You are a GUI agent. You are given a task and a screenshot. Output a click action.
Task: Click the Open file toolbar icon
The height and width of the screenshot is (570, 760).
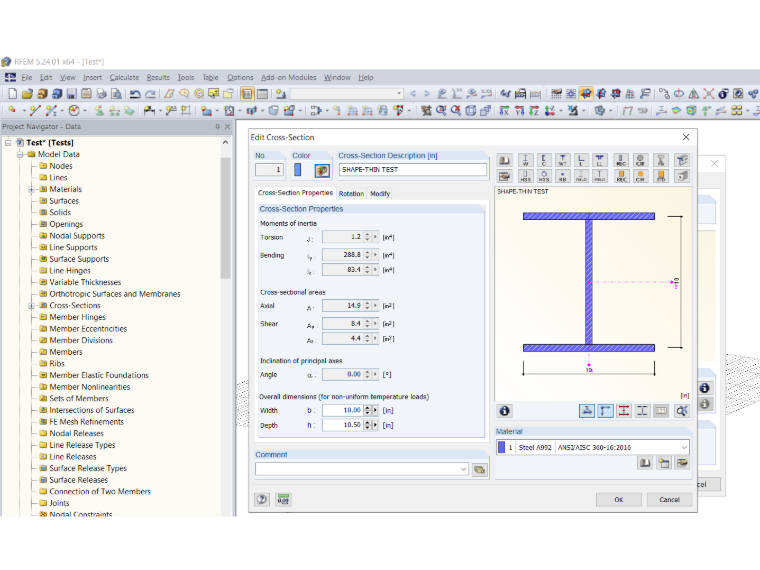tap(27, 94)
